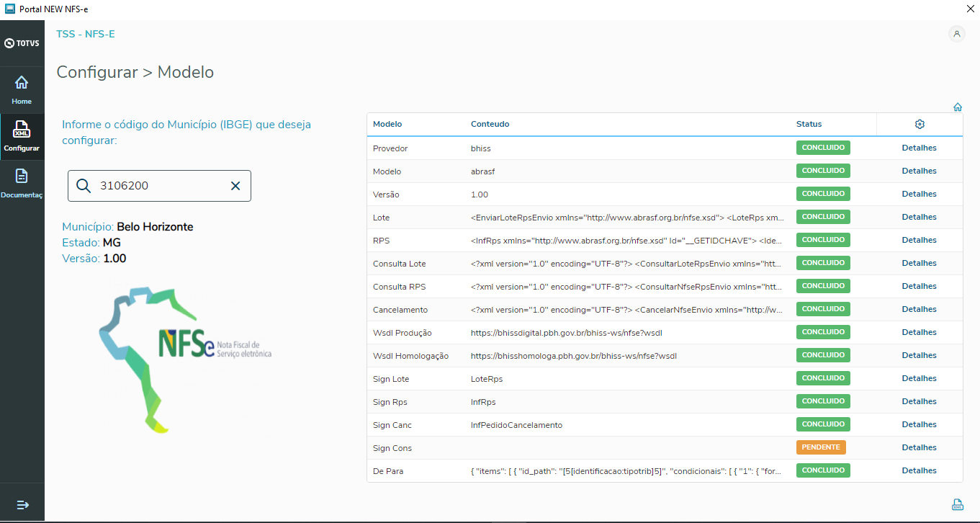Open the Configurar XML section

(22, 136)
